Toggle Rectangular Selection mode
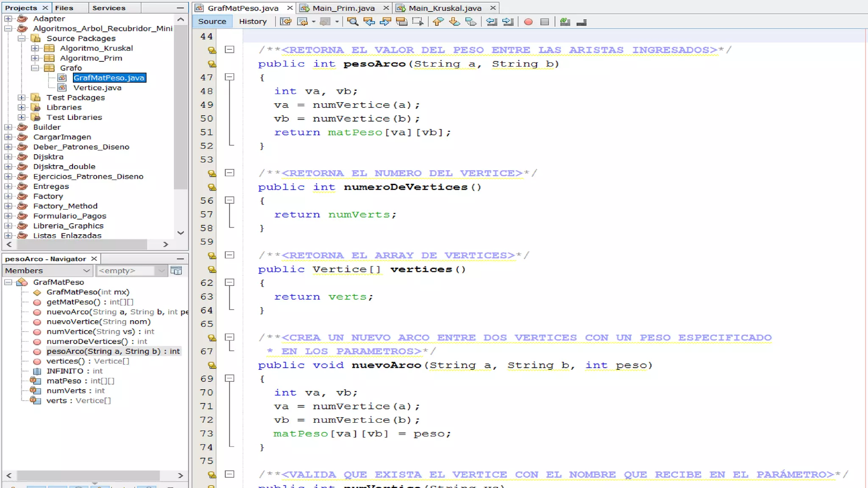Screen dimensions: 868x488 [x=418, y=22]
